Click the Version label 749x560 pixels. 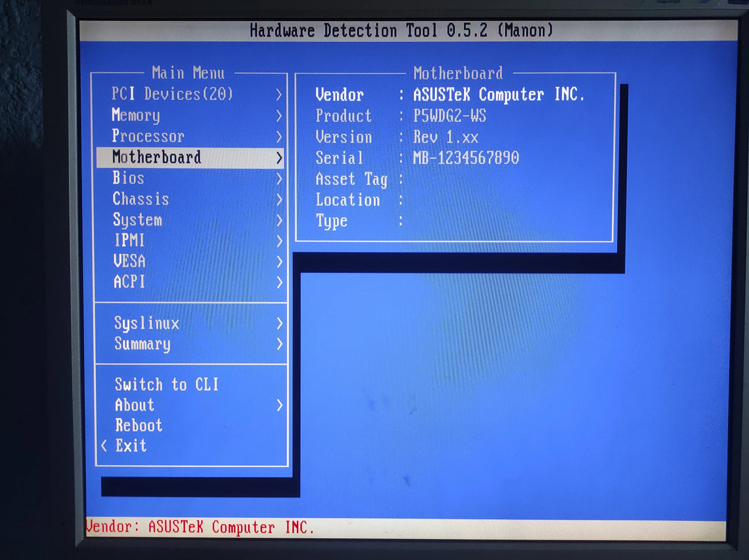point(344,137)
